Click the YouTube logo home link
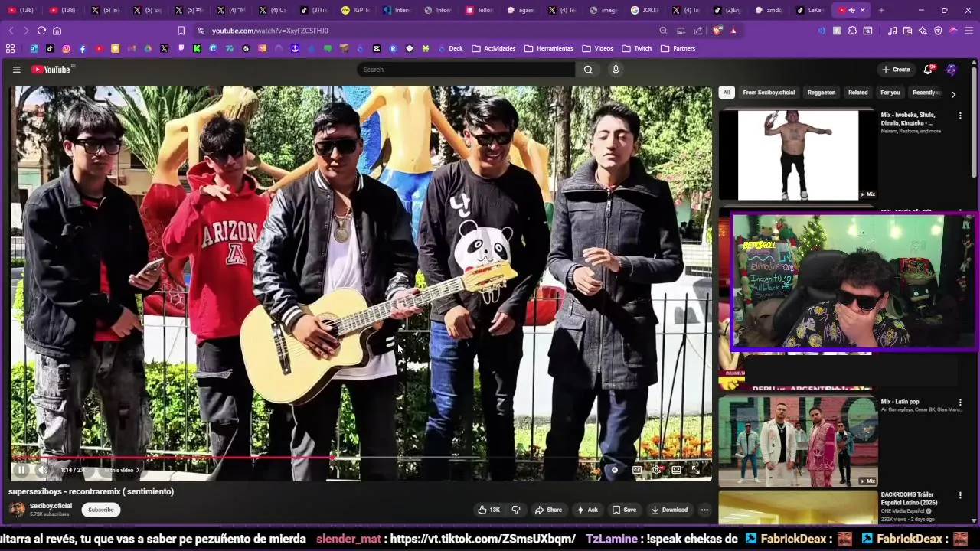 point(51,70)
